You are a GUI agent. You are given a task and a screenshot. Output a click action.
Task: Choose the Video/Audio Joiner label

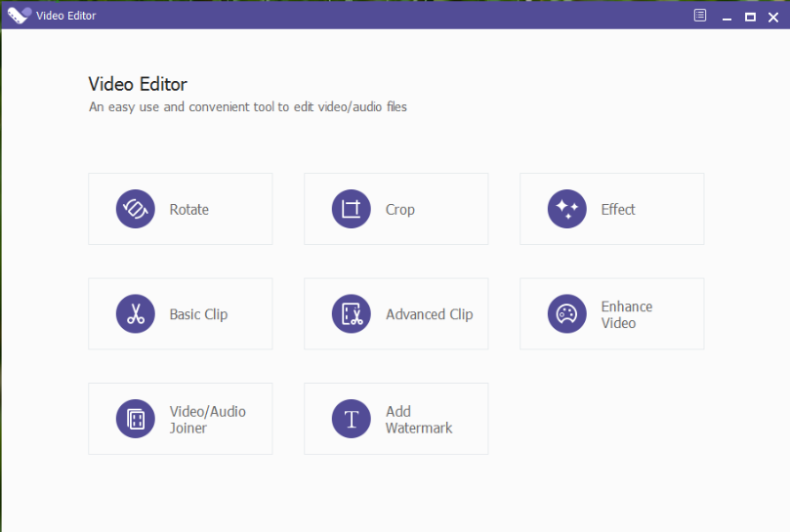(x=207, y=420)
